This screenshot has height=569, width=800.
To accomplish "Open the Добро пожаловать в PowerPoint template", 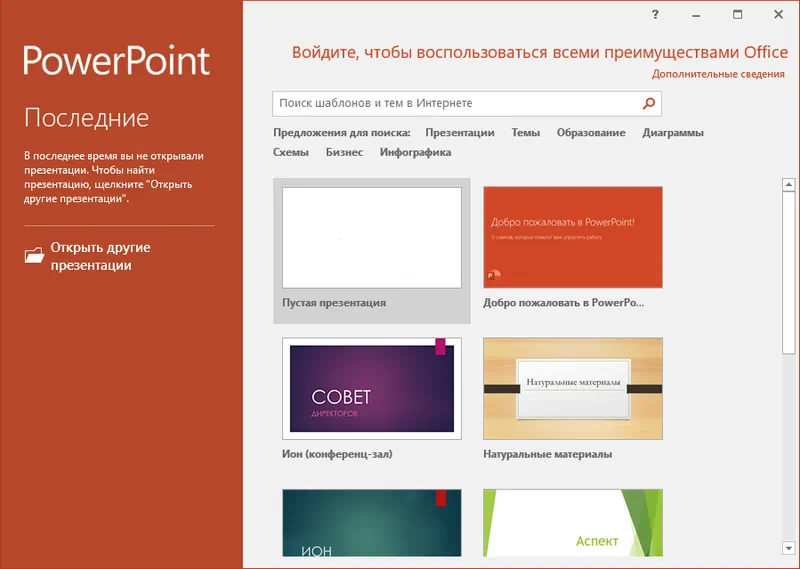I will click(x=573, y=237).
